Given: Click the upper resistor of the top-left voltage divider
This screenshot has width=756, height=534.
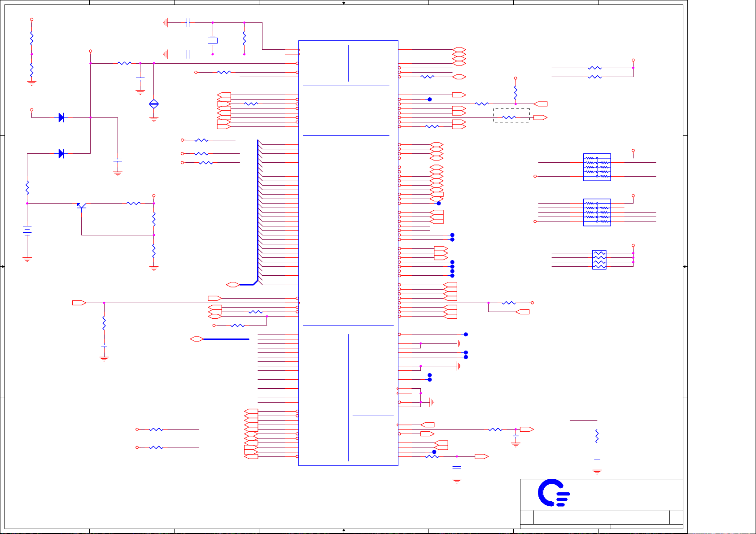Looking at the screenshot, I should (31, 39).
